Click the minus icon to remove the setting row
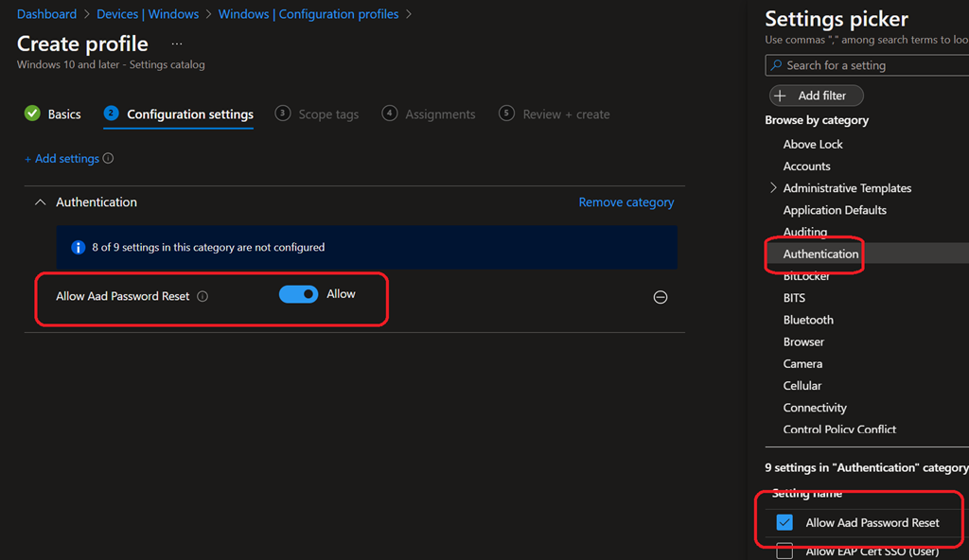Screen dimensions: 969x560 coord(661,296)
